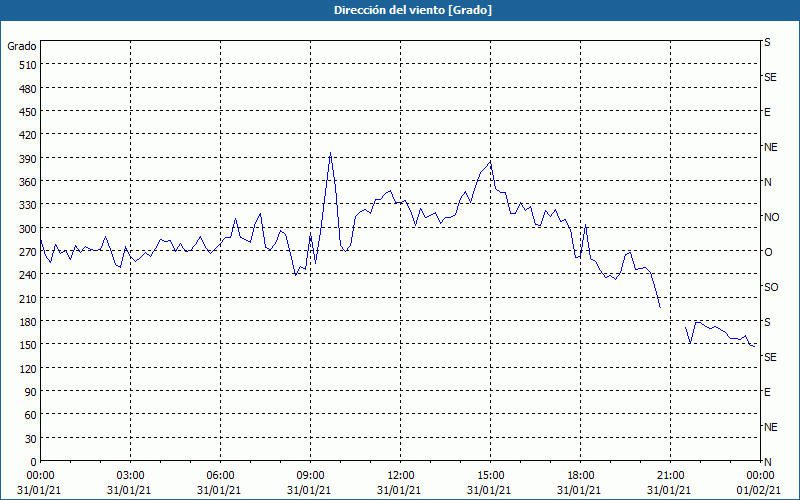The height and width of the screenshot is (500, 800).
Task: Select the 90 degree axis label
Action: pyautogui.click(x=31, y=392)
